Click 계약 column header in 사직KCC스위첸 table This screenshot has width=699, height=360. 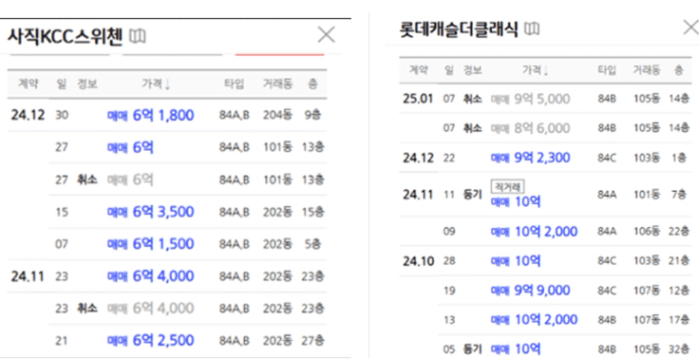pyautogui.click(x=28, y=84)
